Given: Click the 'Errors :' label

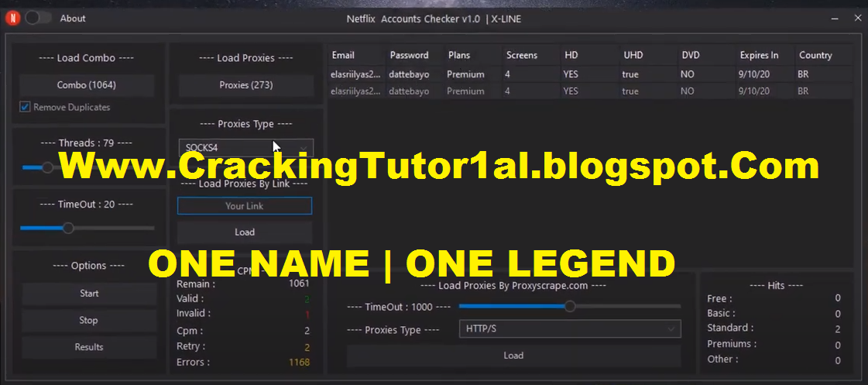Looking at the screenshot, I should [x=193, y=363].
